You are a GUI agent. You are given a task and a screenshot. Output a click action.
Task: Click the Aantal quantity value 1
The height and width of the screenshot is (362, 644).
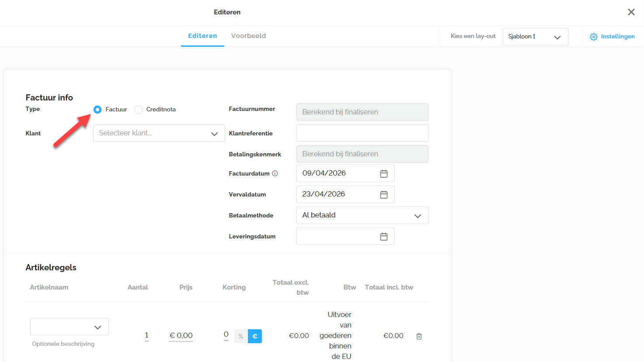(146, 335)
